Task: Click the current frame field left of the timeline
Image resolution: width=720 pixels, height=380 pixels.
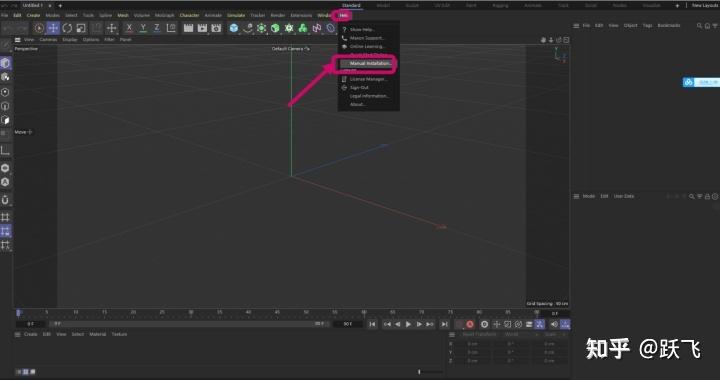Action: click(x=30, y=324)
